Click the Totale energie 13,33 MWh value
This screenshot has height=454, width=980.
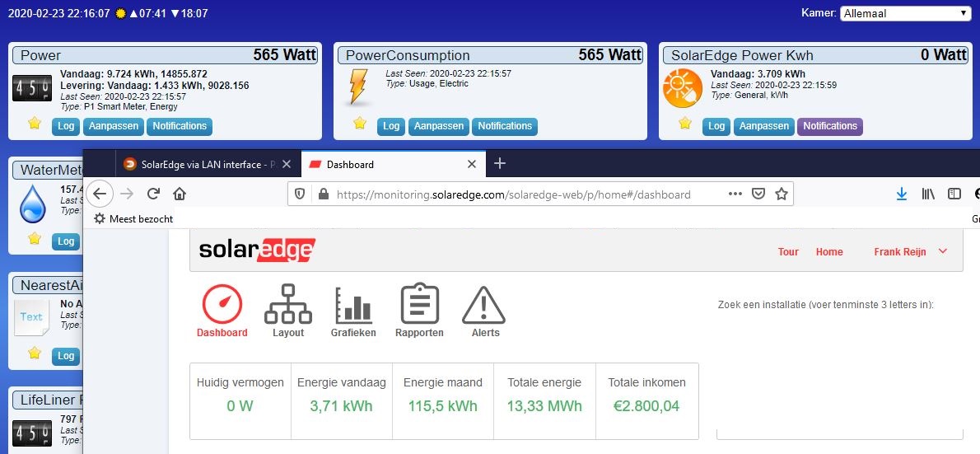(544, 406)
